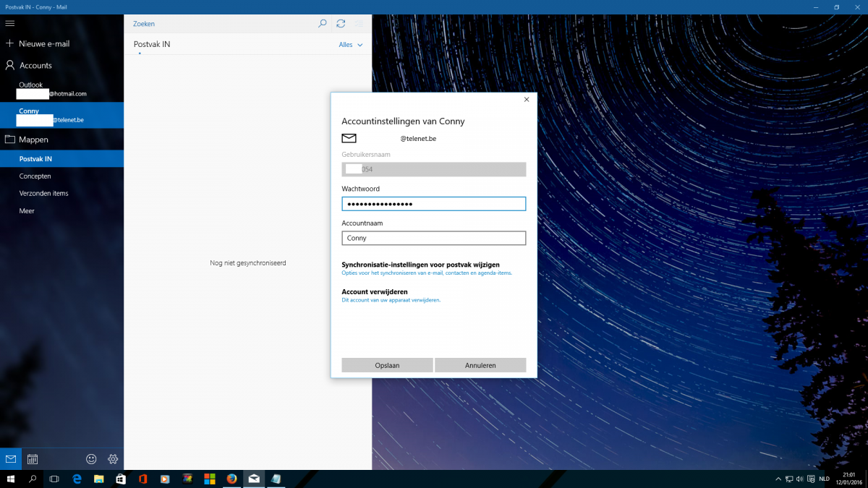The height and width of the screenshot is (488, 868).
Task: Click the Accountnaam field containing Conny
Action: click(x=434, y=238)
